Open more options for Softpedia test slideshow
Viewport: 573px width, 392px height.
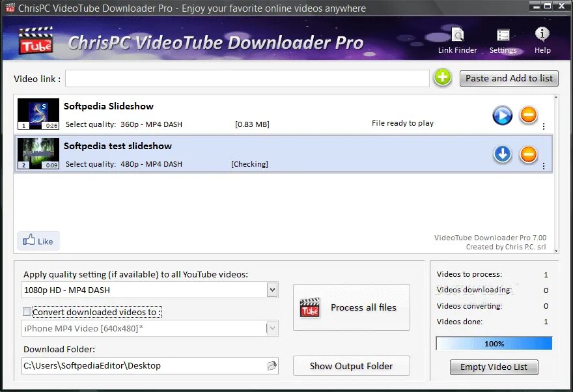(x=544, y=166)
